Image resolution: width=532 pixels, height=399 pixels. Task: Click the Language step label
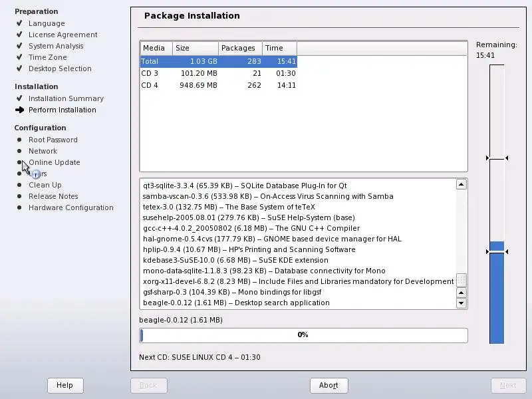[47, 23]
